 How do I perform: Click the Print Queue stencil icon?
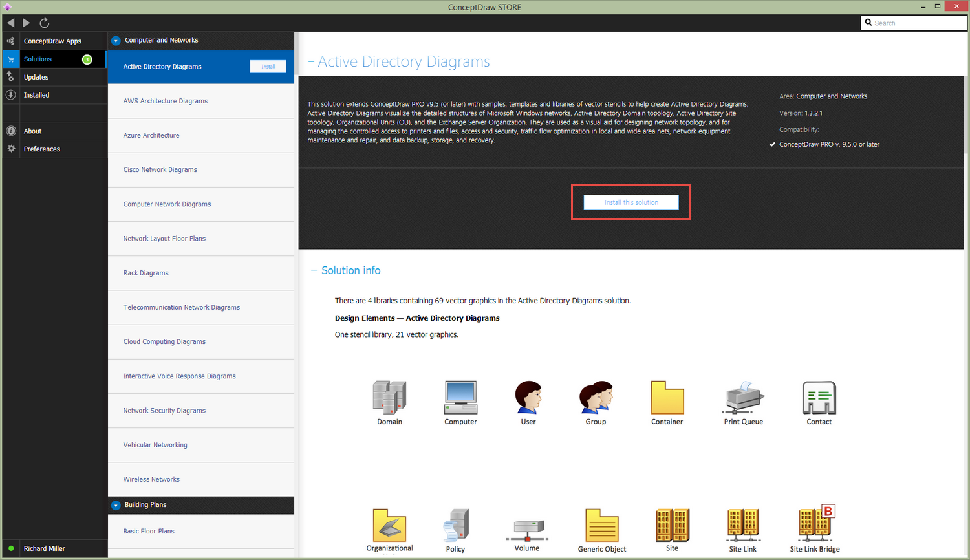(x=744, y=397)
